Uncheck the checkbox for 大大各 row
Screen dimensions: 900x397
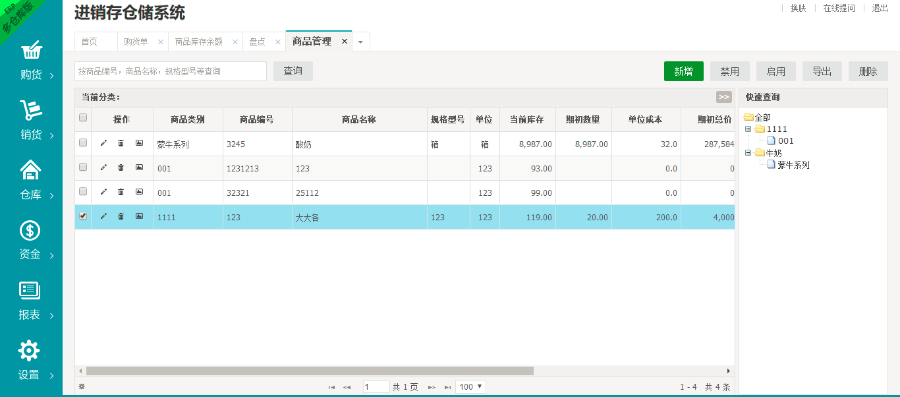[x=83, y=216]
